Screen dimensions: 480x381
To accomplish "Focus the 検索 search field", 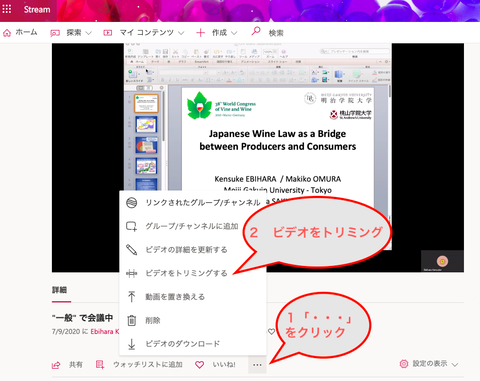I will click(276, 33).
